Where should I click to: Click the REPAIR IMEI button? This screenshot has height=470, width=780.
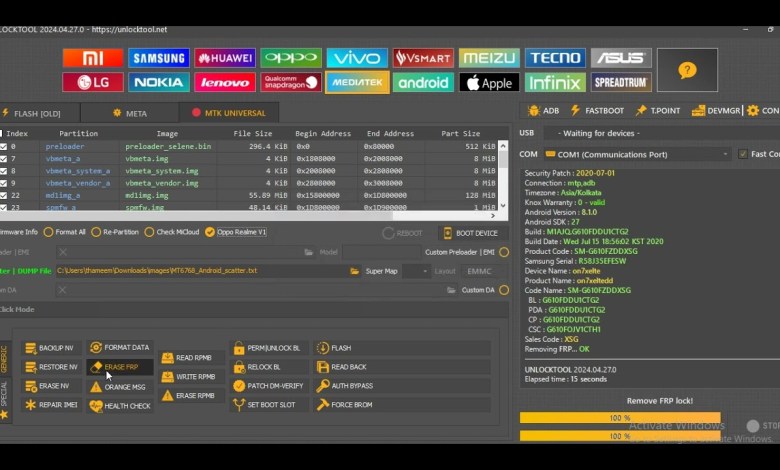52,405
